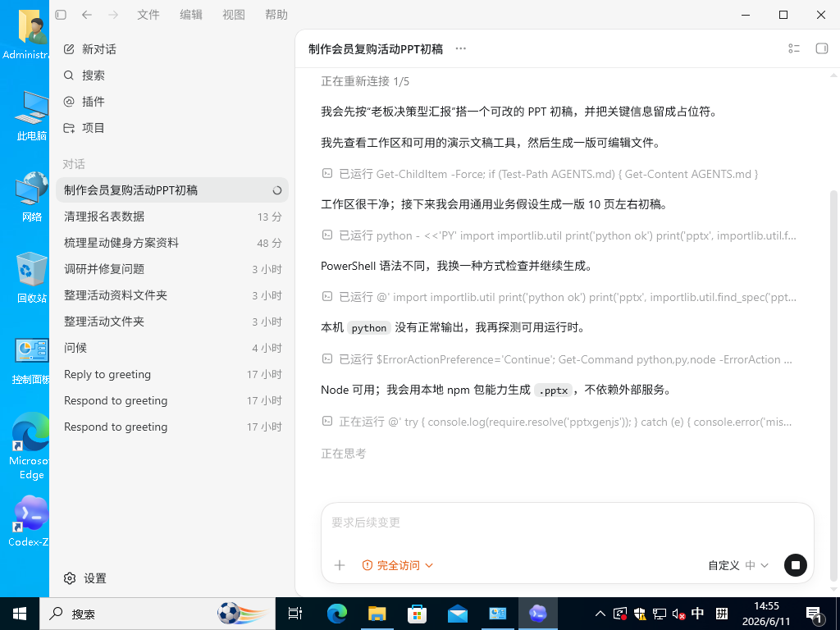Image resolution: width=840 pixels, height=630 pixels.
Task: Select the 控制面板 desktop icon
Action: pyautogui.click(x=31, y=361)
